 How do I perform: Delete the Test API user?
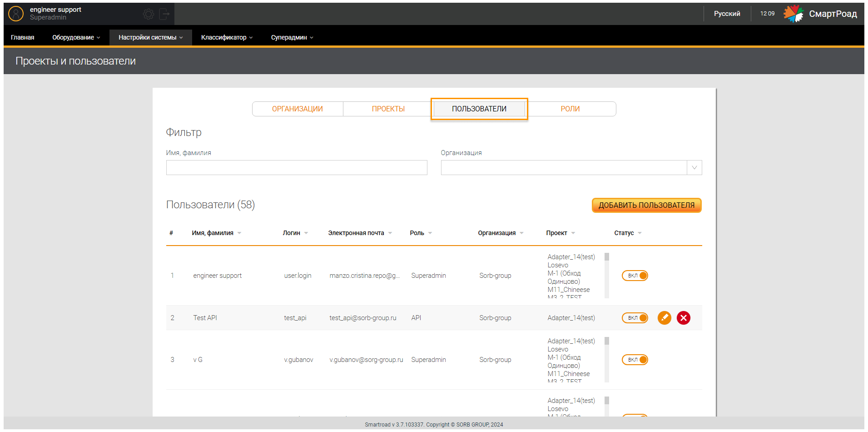point(683,318)
